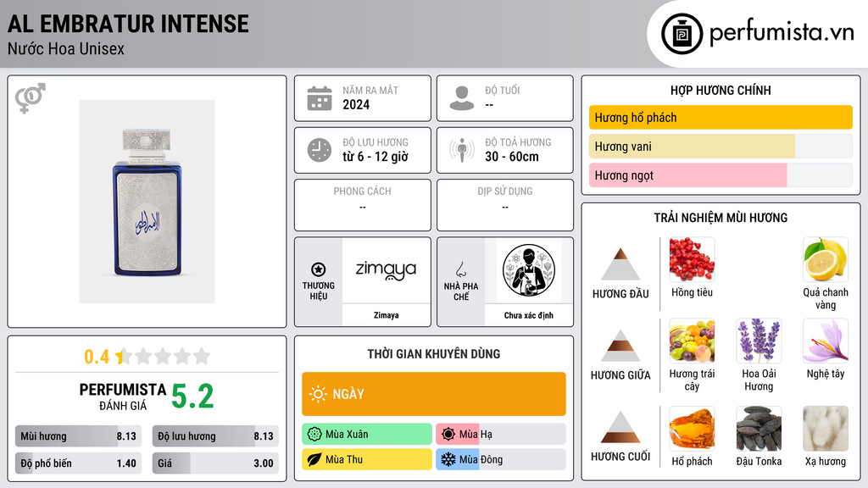The height and width of the screenshot is (488, 868).
Task: Click the sun icon in the Ngày bar
Action: [x=318, y=394]
